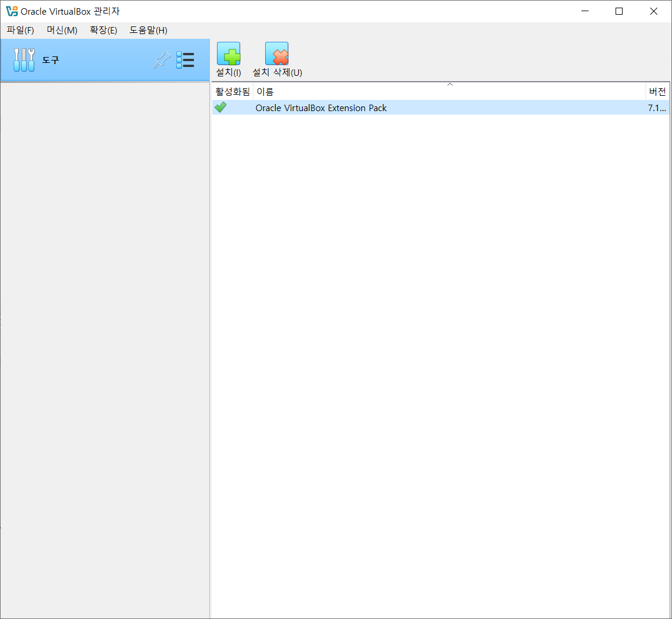
Task: Minimize the VirtualBox manager window
Action: (x=585, y=11)
